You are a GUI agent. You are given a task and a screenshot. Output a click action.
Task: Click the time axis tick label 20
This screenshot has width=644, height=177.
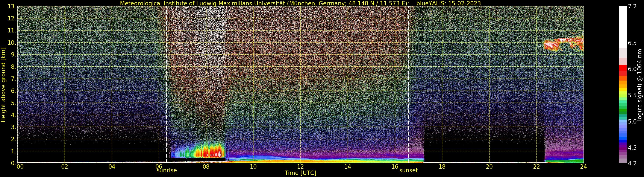[x=489, y=167]
